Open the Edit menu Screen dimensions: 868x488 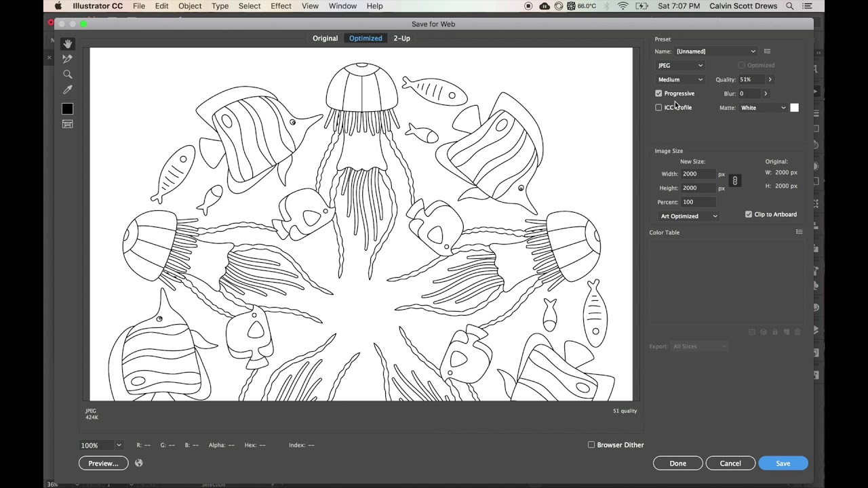[161, 6]
